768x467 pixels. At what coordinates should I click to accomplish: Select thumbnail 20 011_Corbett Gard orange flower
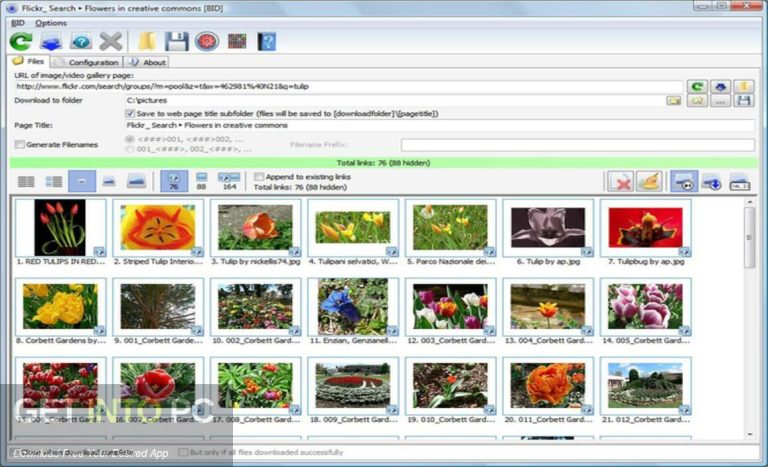(x=548, y=386)
